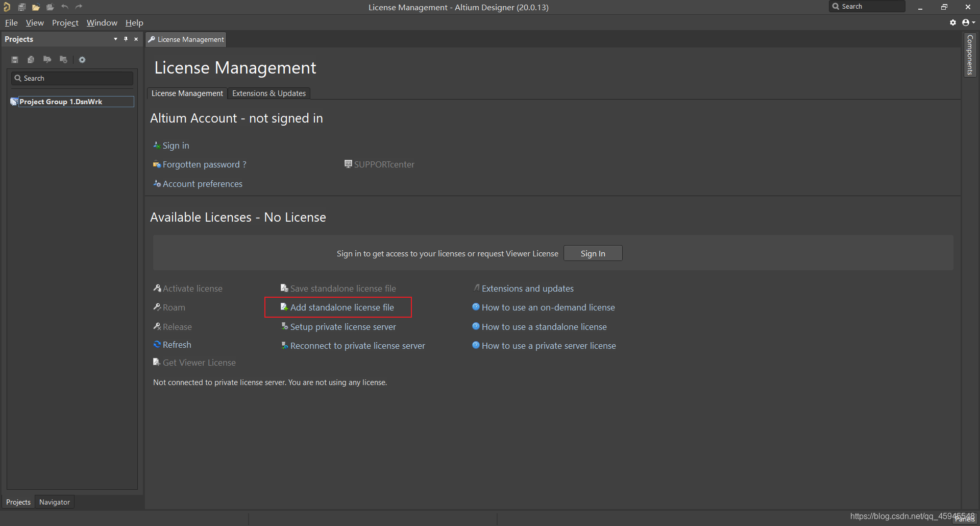The image size is (980, 526).
Task: Click Setup private license server link
Action: [342, 327]
